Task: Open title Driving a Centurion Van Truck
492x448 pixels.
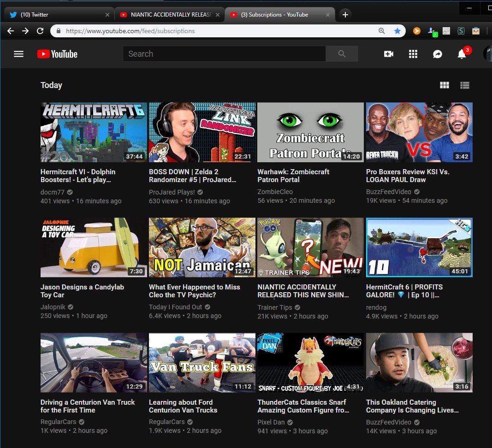Action: point(88,406)
